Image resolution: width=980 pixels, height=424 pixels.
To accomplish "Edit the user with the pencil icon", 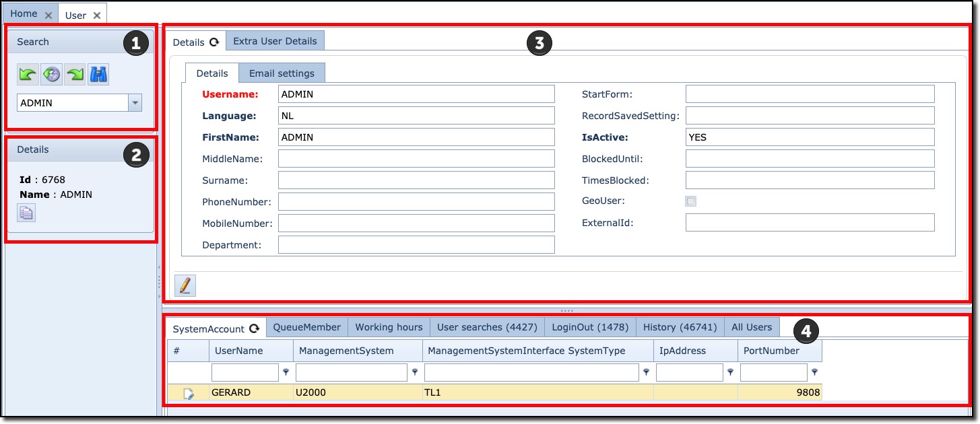I will coord(185,285).
